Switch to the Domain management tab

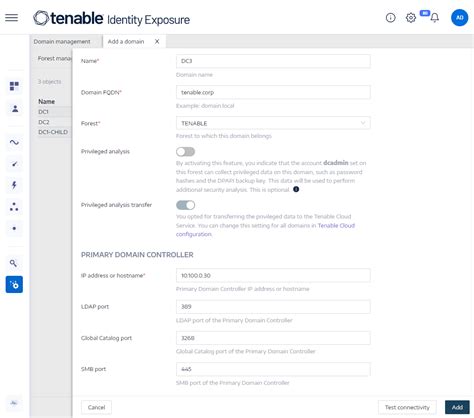pyautogui.click(x=62, y=42)
